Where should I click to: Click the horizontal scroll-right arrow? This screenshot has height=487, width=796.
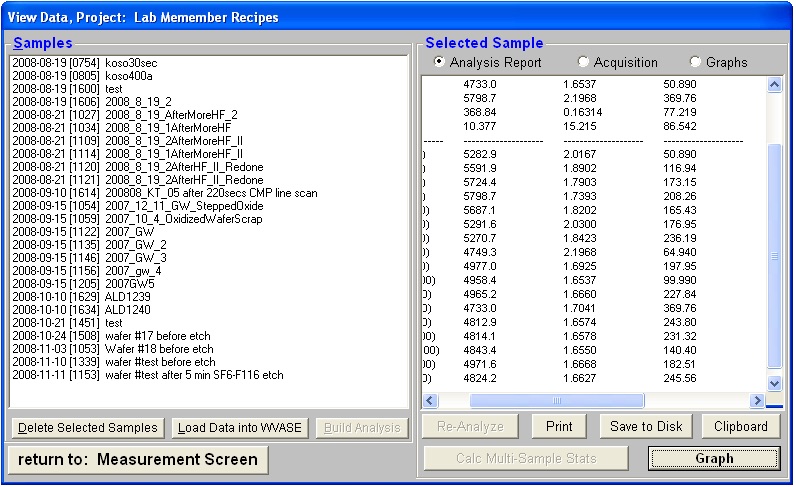[x=757, y=401]
